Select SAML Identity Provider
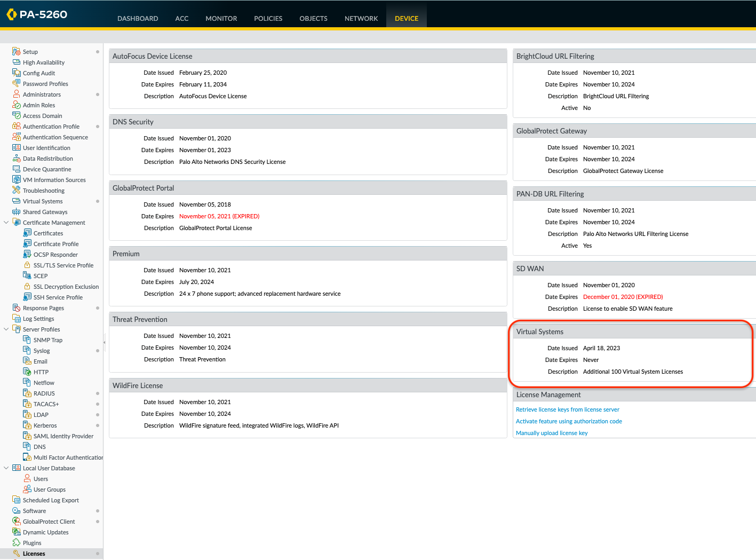The image size is (756, 560). [x=63, y=436]
